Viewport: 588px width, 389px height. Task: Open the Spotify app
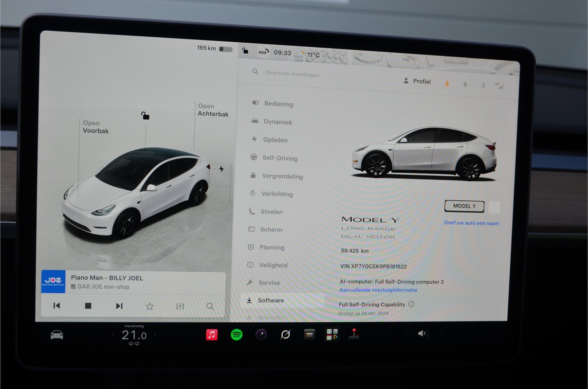237,335
